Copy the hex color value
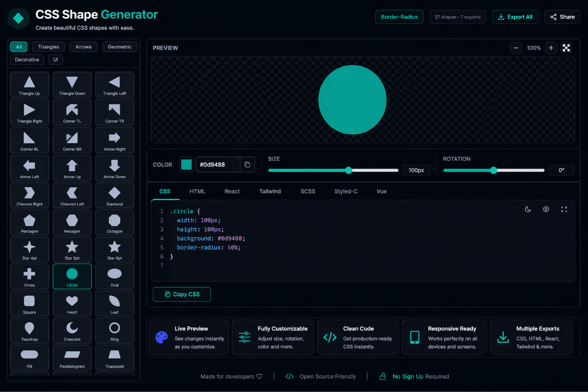 [x=247, y=165]
